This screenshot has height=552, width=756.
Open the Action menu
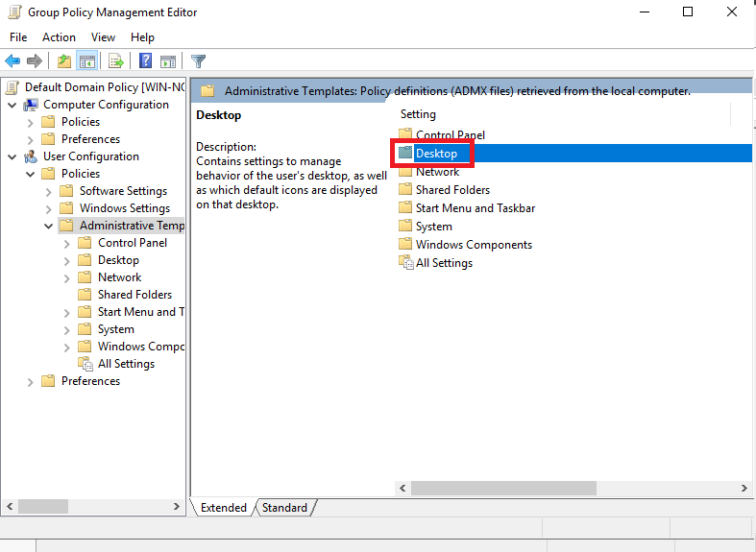(59, 37)
